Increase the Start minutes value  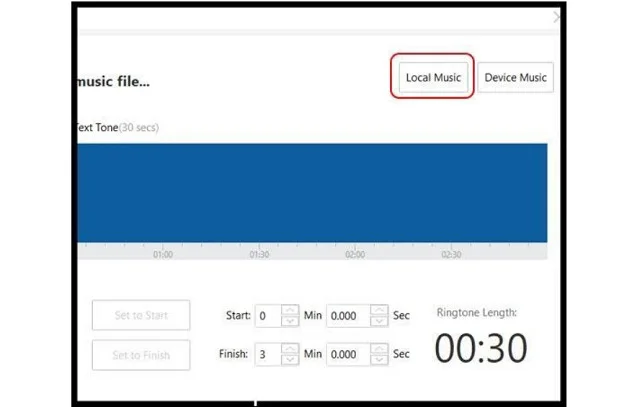(x=290, y=310)
